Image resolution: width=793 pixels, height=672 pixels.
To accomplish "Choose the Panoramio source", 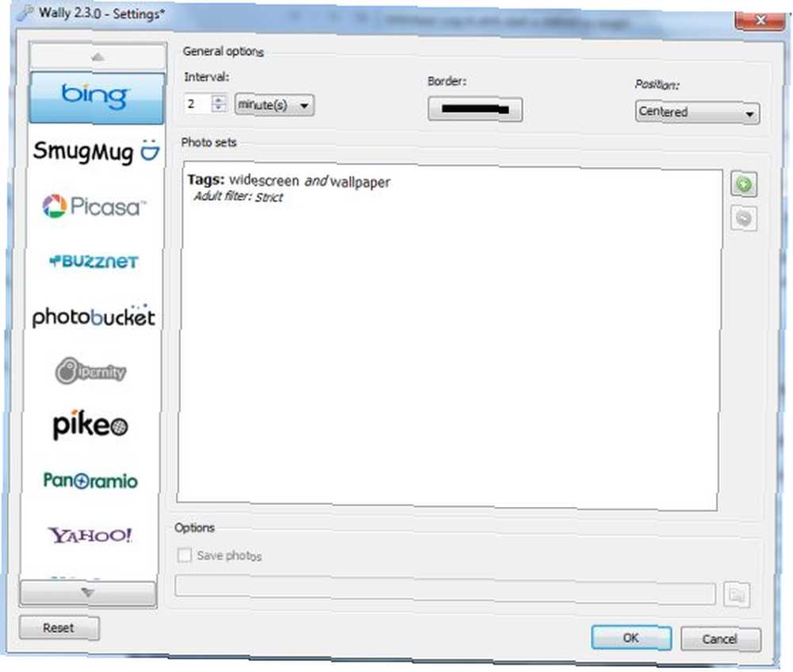I will click(90, 480).
